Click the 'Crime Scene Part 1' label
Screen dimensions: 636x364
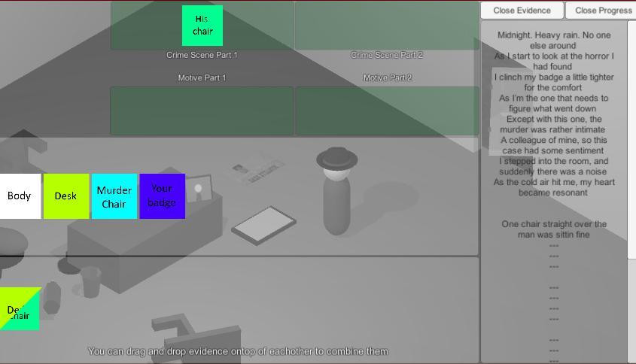[202, 55]
